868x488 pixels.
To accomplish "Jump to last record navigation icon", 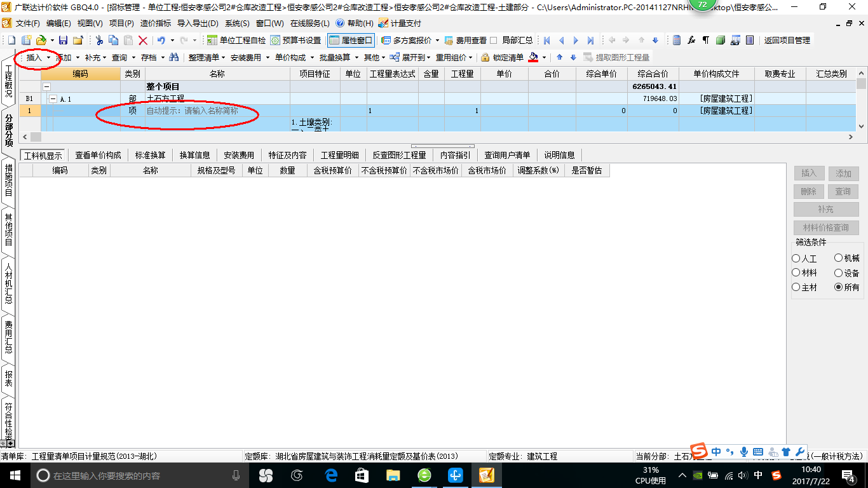I will [x=591, y=40].
